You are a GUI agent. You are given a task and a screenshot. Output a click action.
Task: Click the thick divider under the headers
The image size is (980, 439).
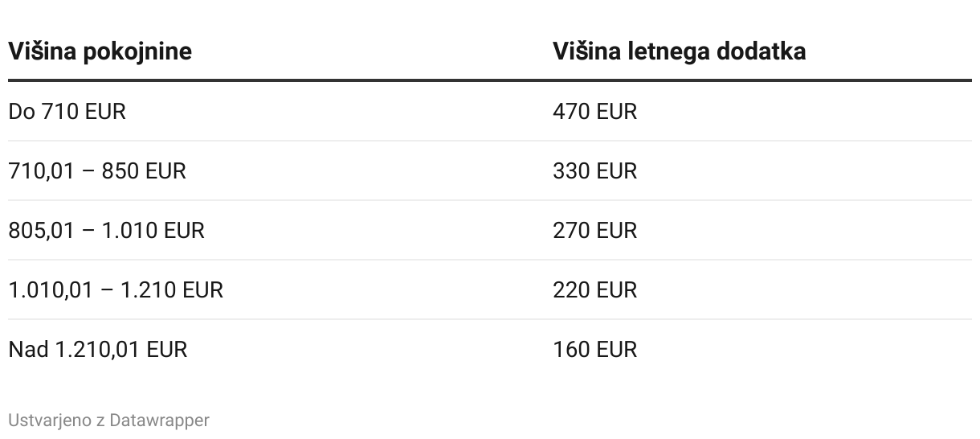(x=490, y=80)
